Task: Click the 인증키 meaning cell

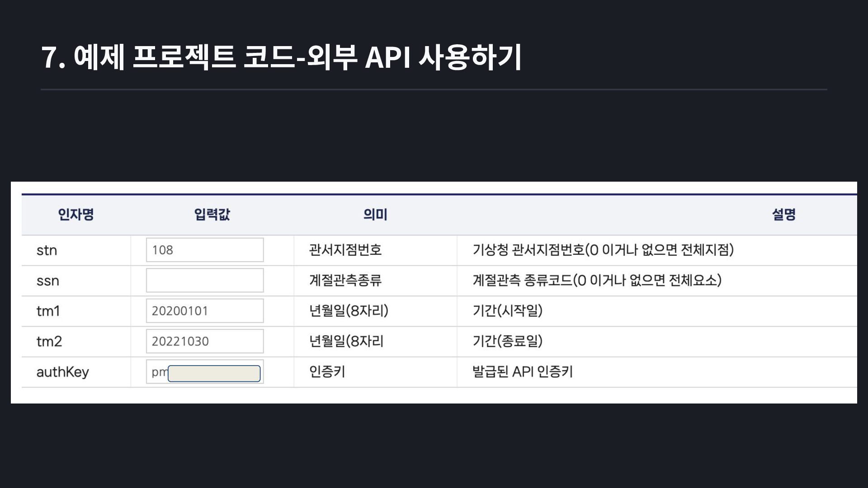Action: point(327,371)
